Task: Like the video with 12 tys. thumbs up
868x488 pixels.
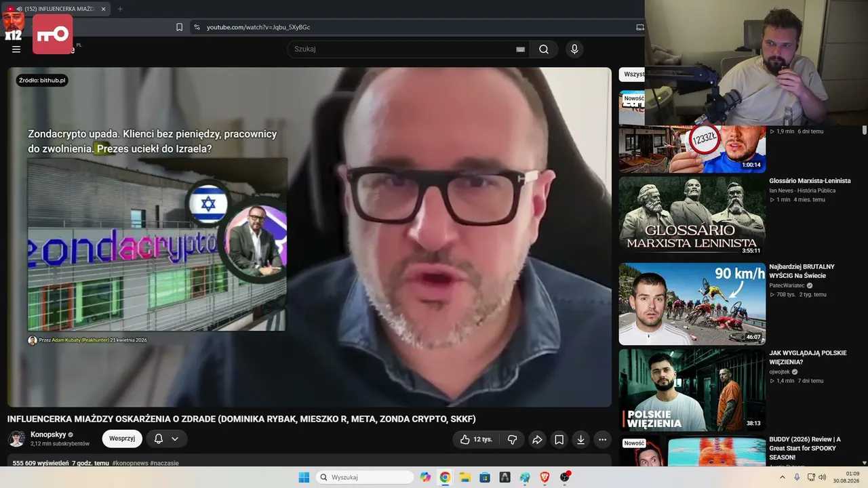Action: 476,439
